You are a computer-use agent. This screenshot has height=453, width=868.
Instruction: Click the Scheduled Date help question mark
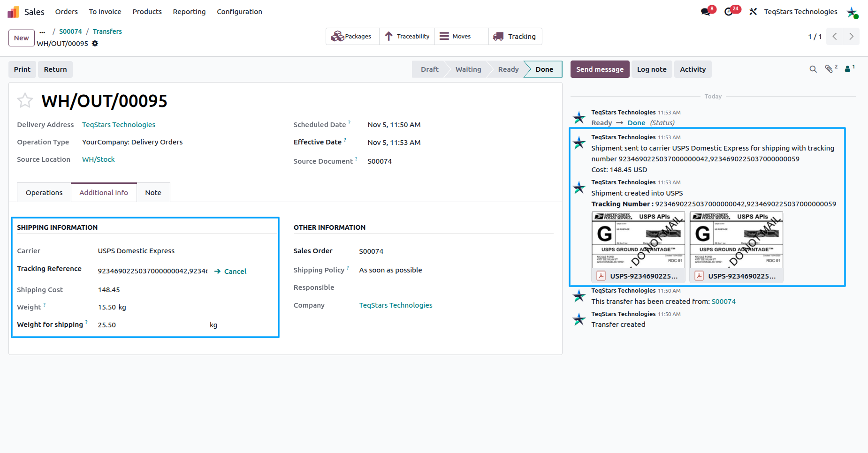tap(349, 122)
